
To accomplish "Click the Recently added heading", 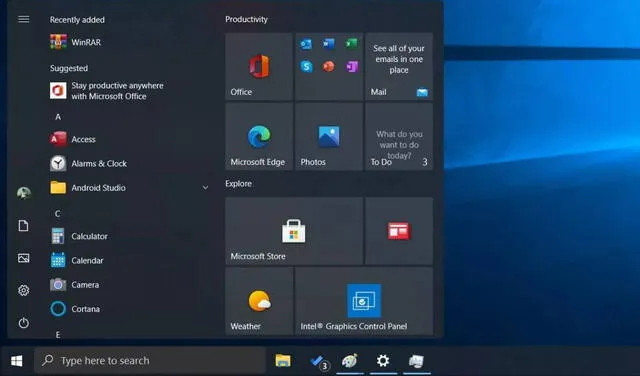I will 77,20.
